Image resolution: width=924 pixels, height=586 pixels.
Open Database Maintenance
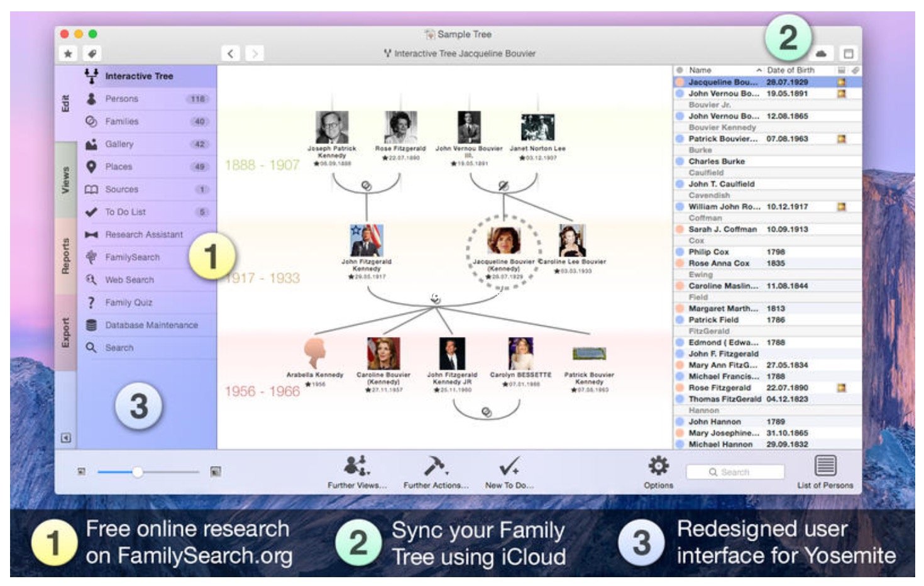tap(146, 325)
